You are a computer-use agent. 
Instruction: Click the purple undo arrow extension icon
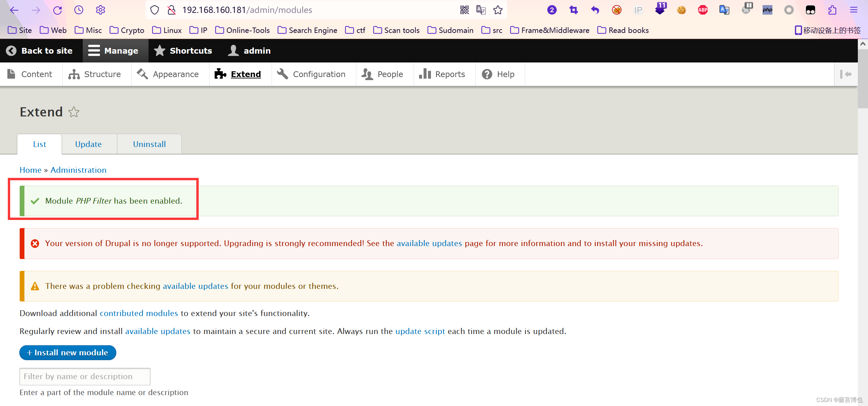(x=595, y=10)
